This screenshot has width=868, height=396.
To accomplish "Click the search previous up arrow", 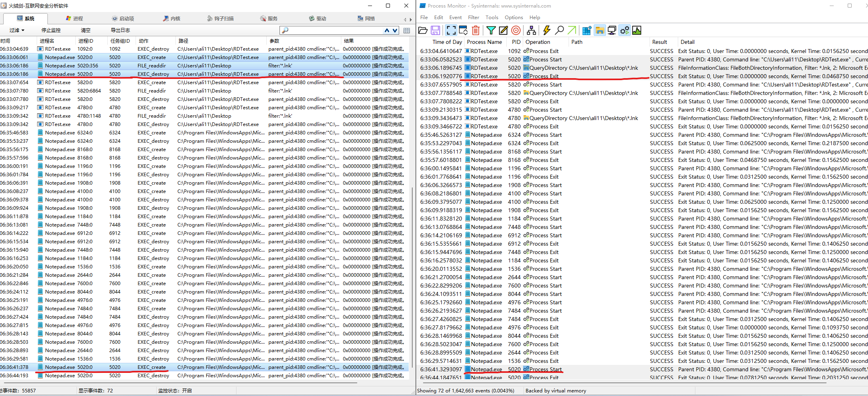I will [387, 30].
